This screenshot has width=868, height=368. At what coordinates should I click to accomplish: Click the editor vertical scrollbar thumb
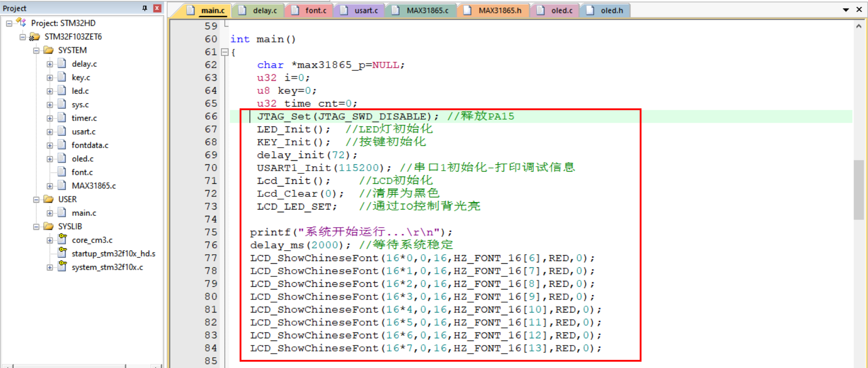(859, 190)
